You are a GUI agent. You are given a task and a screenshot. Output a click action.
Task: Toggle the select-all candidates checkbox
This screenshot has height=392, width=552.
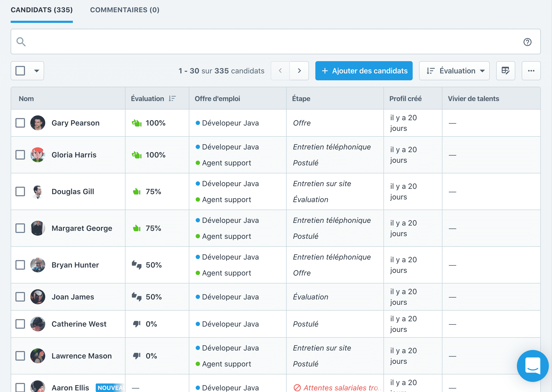(x=20, y=71)
